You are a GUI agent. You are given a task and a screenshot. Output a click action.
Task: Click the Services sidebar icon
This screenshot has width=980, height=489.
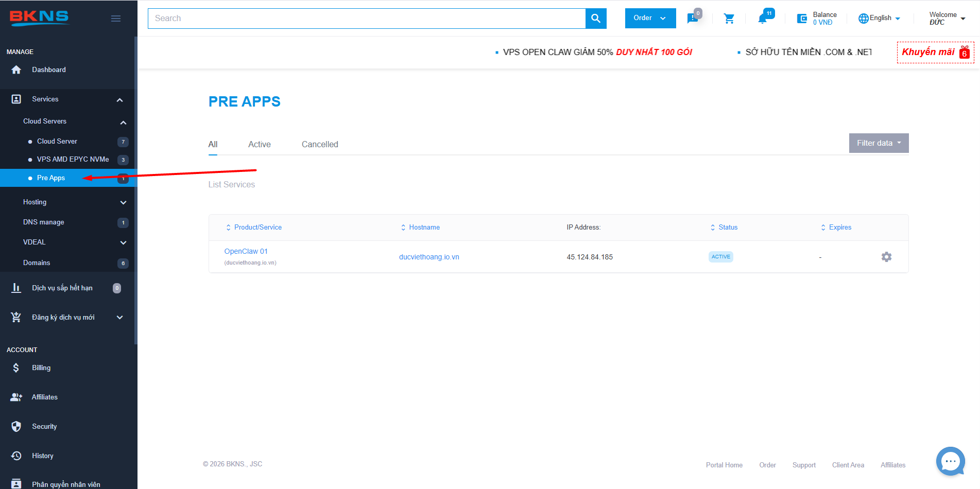(16, 99)
